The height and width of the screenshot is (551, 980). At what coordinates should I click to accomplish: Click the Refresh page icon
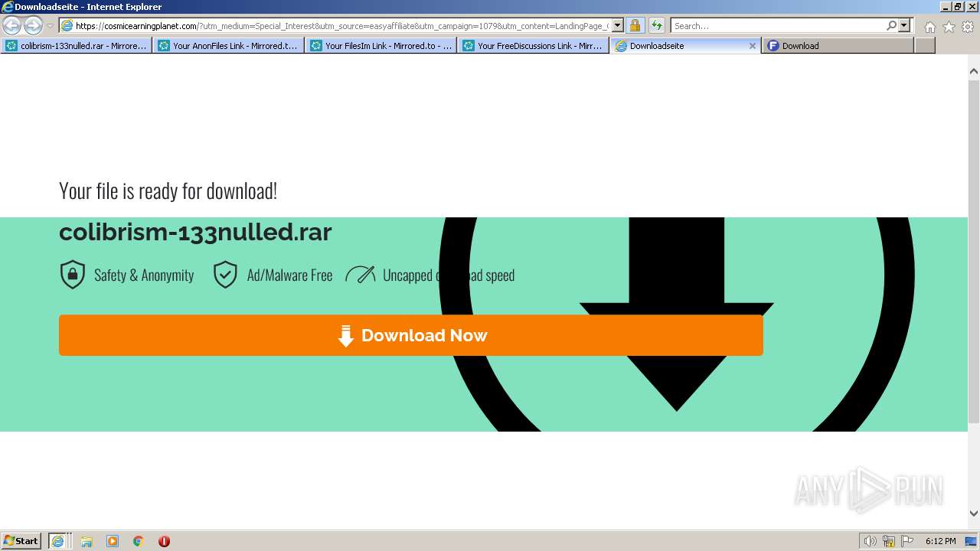point(656,26)
